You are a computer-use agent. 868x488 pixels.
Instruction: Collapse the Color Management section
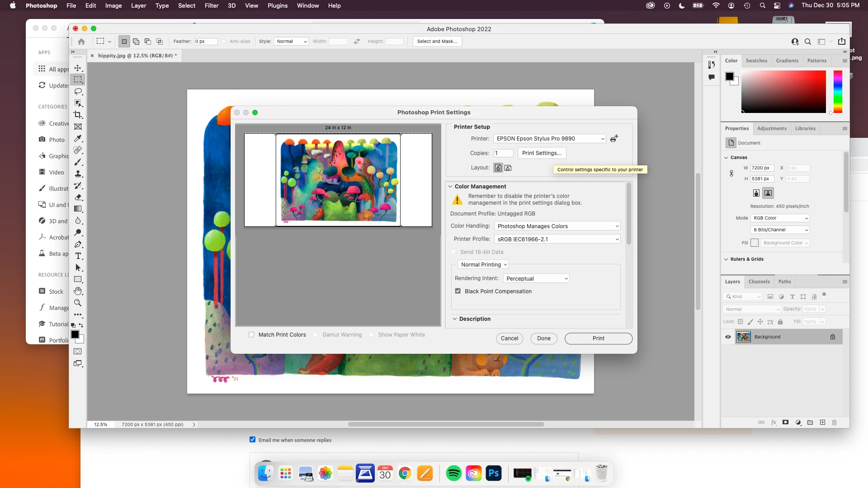click(x=450, y=187)
